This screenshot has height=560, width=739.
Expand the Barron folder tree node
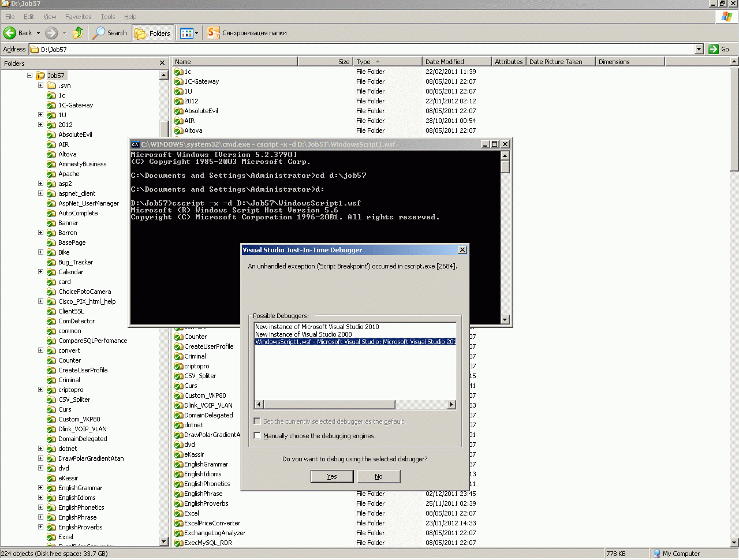pos(40,233)
